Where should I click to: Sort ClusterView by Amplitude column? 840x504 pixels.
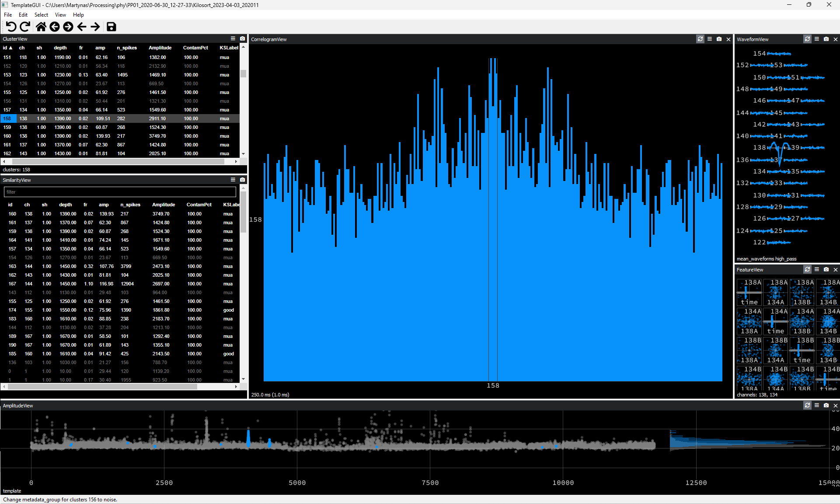click(160, 48)
